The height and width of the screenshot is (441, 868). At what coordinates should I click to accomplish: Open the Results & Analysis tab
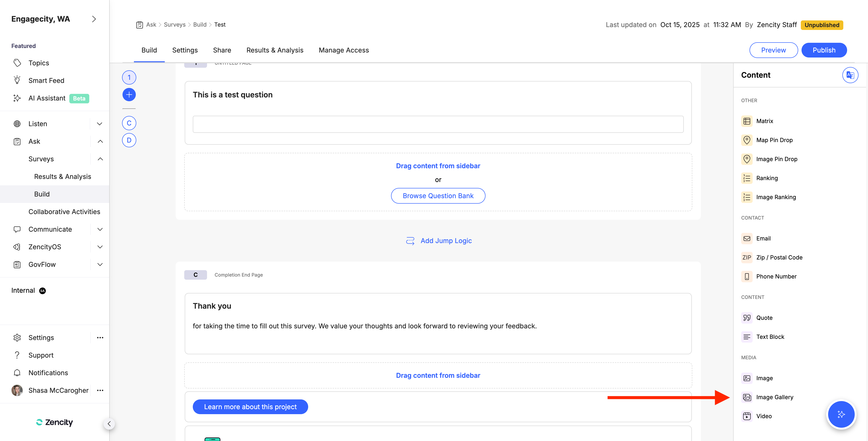point(275,50)
